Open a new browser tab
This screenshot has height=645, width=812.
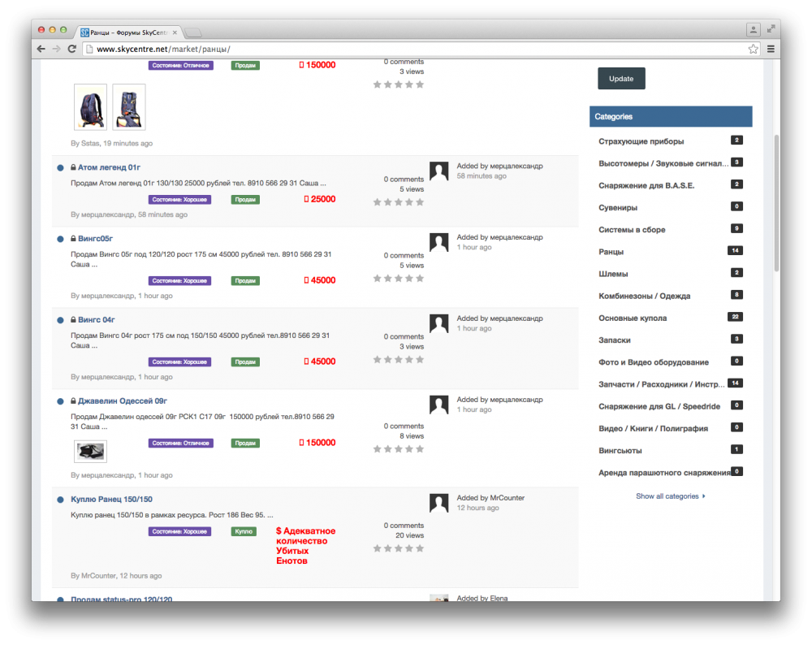click(193, 32)
